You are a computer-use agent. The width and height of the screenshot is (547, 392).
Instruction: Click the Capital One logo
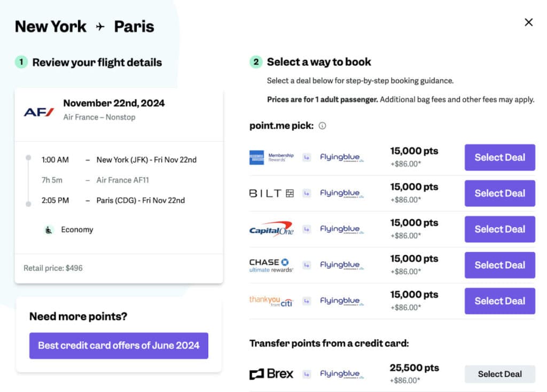271,229
